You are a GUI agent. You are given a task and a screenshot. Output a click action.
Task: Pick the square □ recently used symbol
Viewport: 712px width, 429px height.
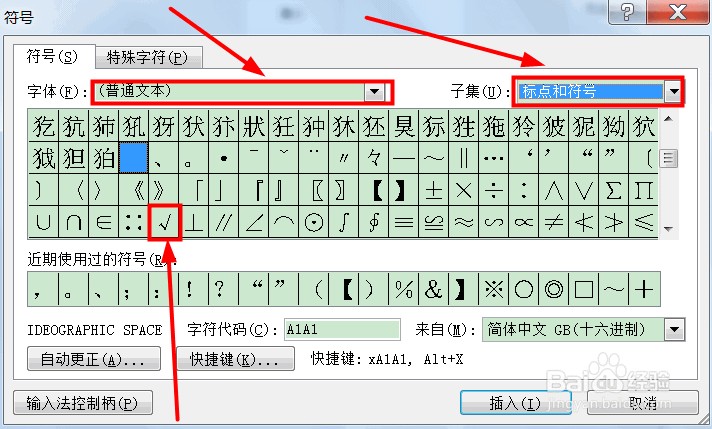click(x=583, y=289)
